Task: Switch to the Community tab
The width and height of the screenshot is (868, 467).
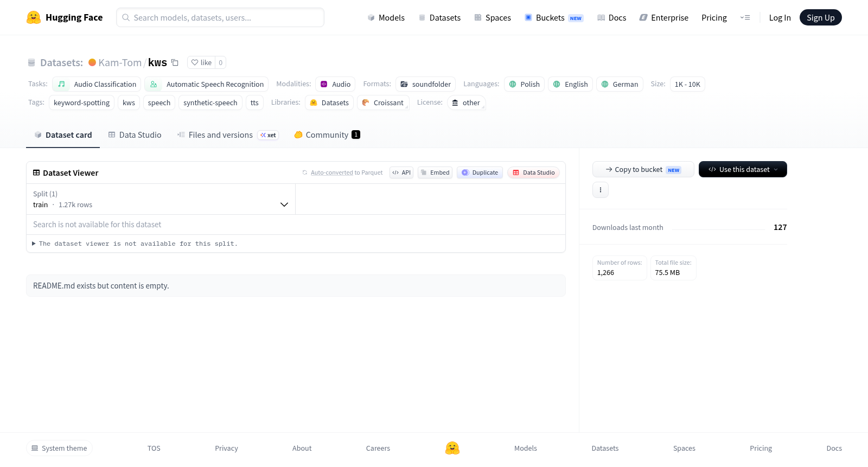Action: coord(327,135)
